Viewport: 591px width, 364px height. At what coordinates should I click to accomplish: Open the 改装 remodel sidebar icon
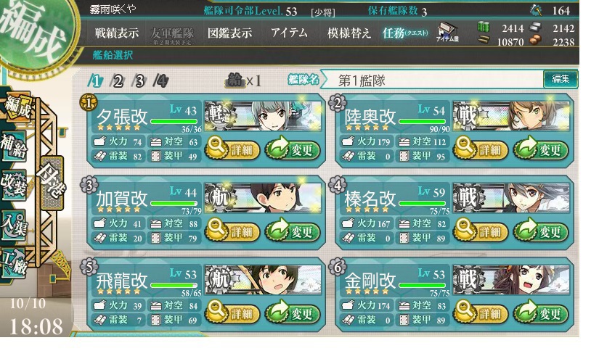[x=14, y=185]
